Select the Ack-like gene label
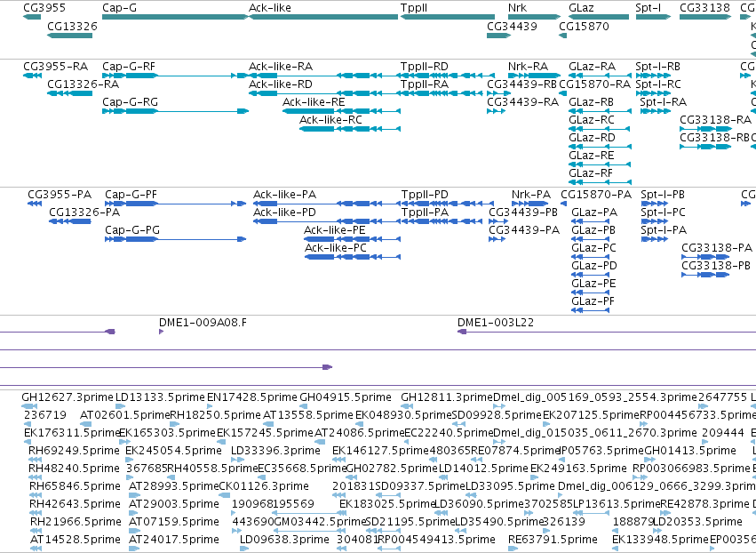756x553 pixels. pyautogui.click(x=270, y=8)
